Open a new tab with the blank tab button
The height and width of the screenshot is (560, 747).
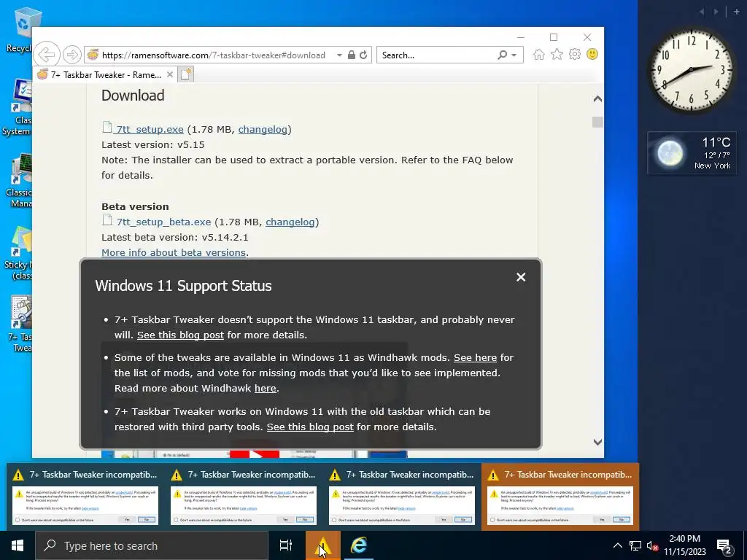pyautogui.click(x=186, y=74)
